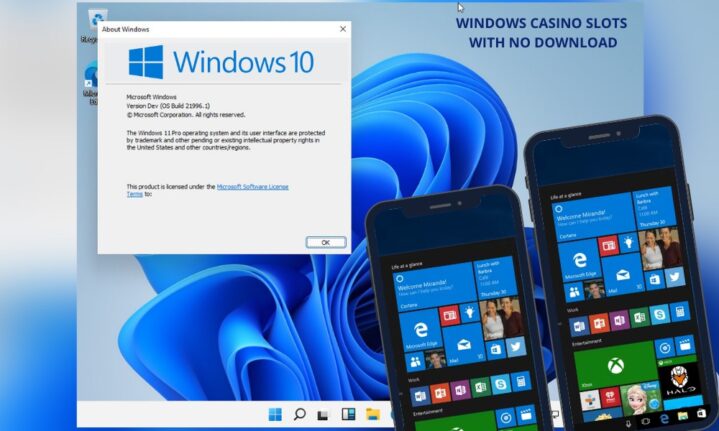
Task: Tap the red News tile on left phone
Action: (x=450, y=315)
